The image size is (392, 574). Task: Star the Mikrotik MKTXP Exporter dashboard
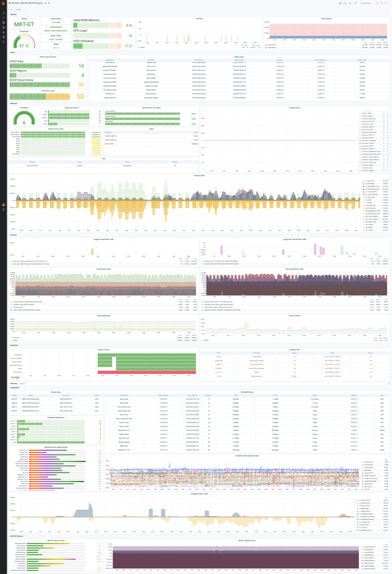pyautogui.click(x=45, y=3)
